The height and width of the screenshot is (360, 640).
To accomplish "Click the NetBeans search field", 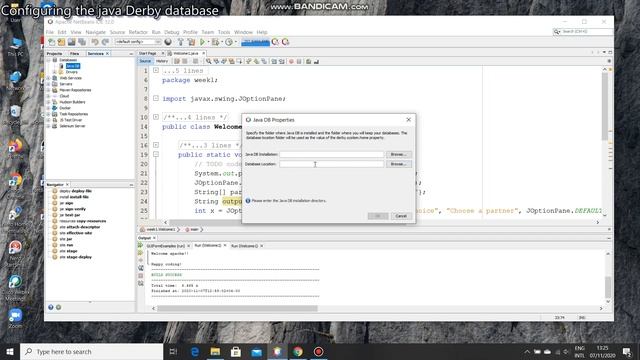I will click(x=583, y=31).
